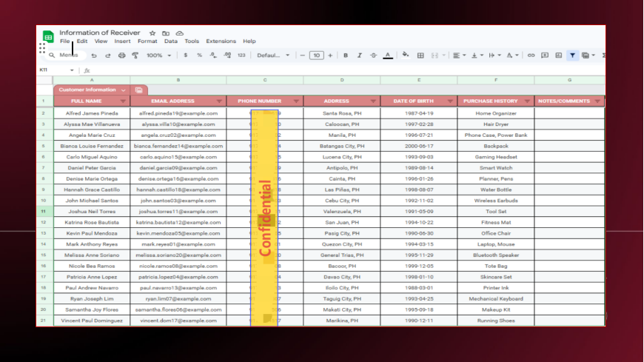Open the View menu
This screenshot has width=644, height=362.
(x=101, y=41)
